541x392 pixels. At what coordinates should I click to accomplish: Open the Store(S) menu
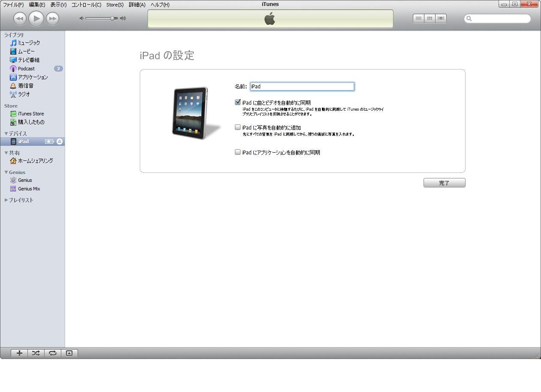[115, 5]
